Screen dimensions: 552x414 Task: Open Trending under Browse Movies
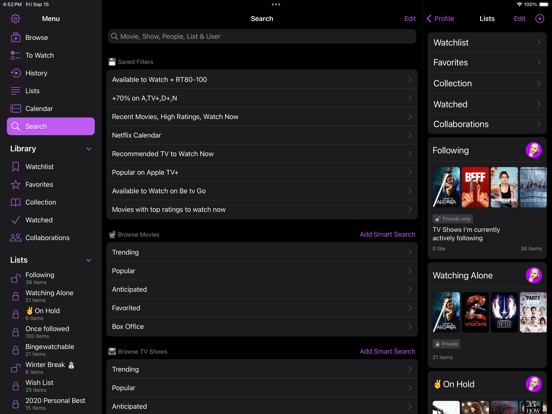pyautogui.click(x=262, y=252)
